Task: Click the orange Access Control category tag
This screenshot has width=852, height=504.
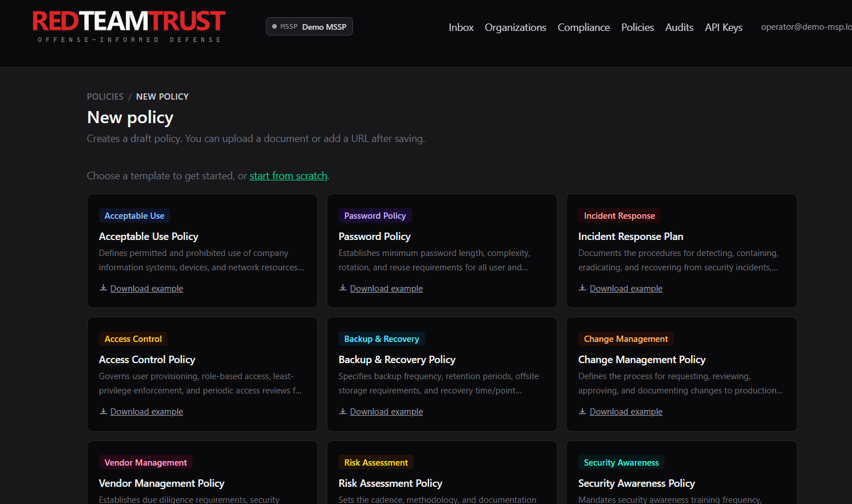Action: [133, 339]
